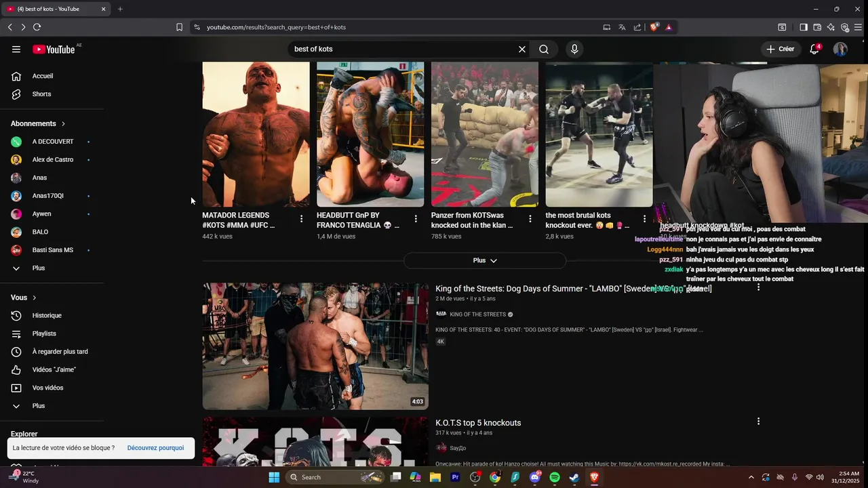The width and height of the screenshot is (868, 488).
Task: Expand the Abonnements section chevron
Action: [63, 123]
